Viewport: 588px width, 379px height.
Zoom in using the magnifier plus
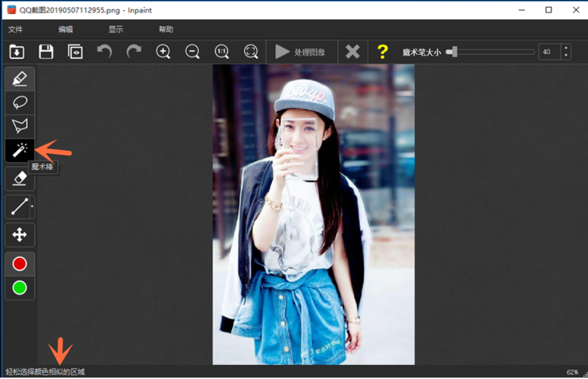163,51
